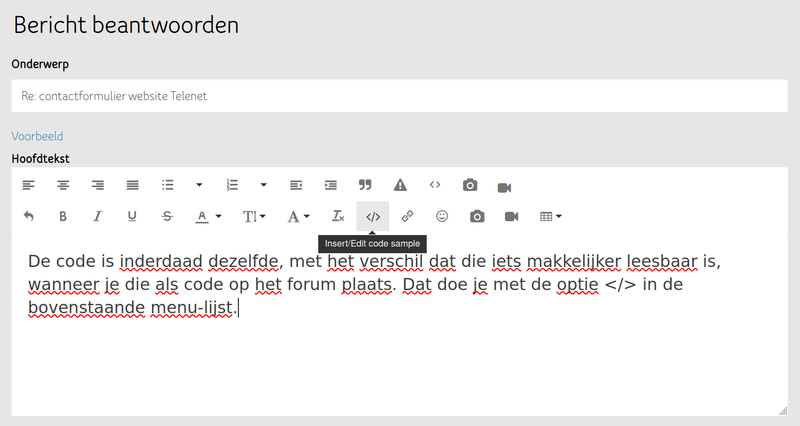
Task: Open font size dropdown
Action: [254, 216]
